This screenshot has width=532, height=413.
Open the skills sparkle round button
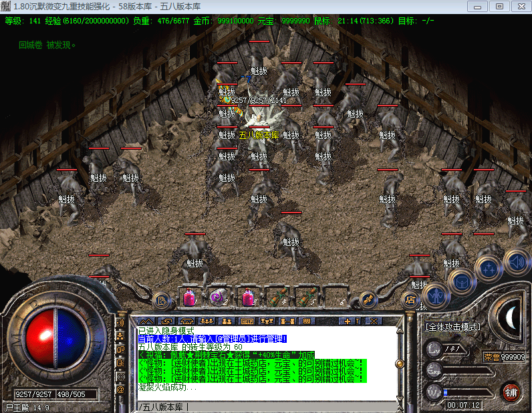coord(489,269)
